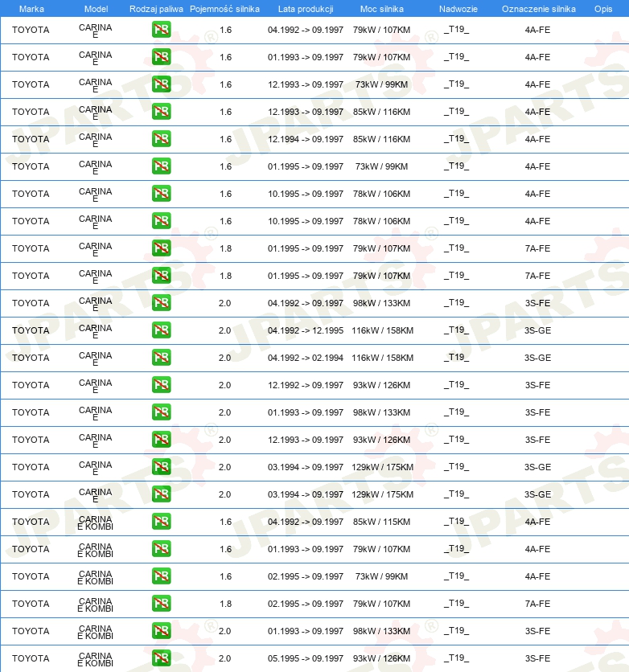This screenshot has height=672, width=629.
Task: Click fuel icon in Carina E 2.0 04.1992 98kW/133KM row
Action: [161, 303]
